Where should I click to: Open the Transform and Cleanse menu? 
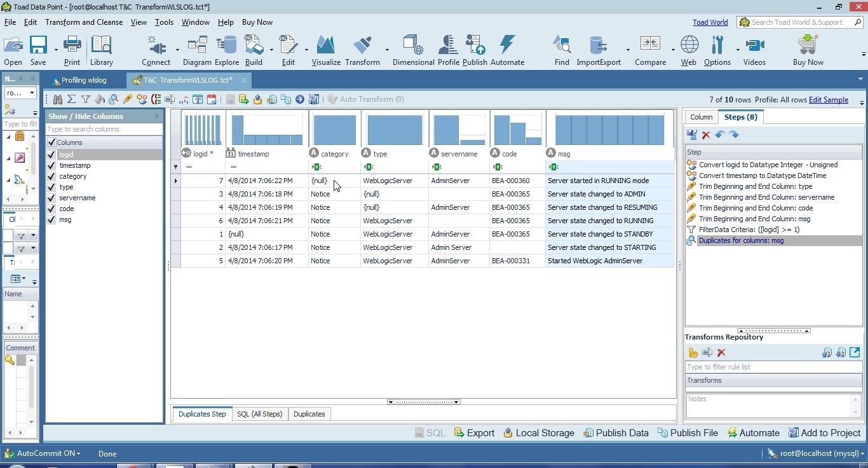84,22
